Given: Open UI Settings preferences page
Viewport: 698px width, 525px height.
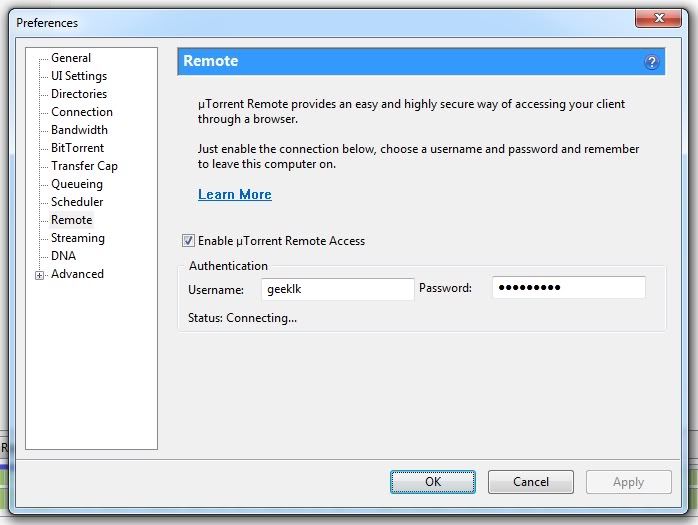Looking at the screenshot, I should click(x=79, y=76).
